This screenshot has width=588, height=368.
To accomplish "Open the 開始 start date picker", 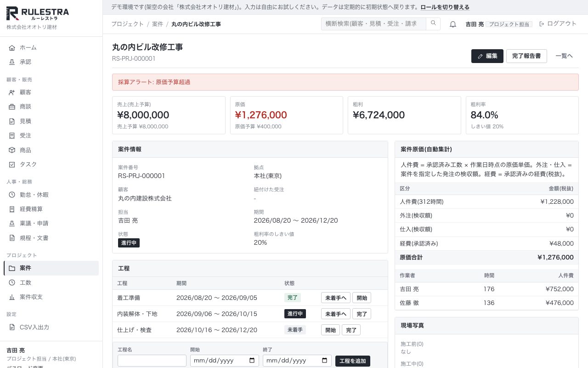I will (252, 361).
